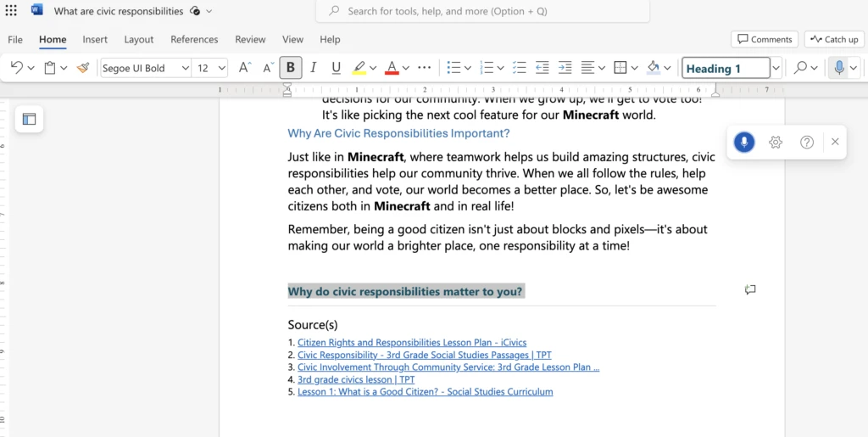The image size is (868, 437).
Task: Open font color dropdown arrow
Action: pyautogui.click(x=406, y=68)
